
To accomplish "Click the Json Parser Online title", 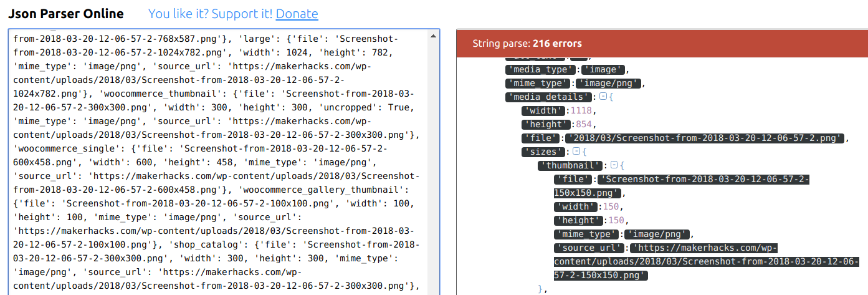I will coord(65,14).
